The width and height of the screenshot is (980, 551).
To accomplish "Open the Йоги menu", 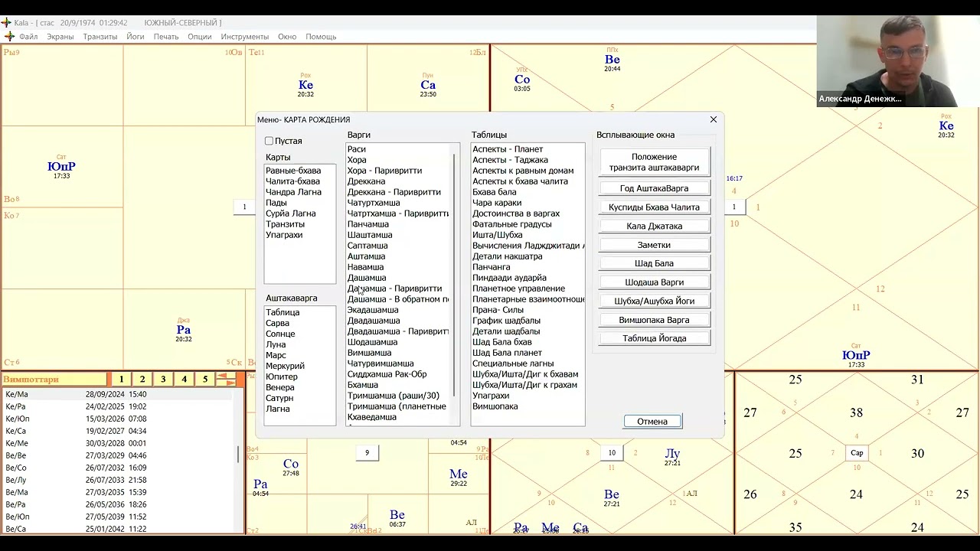I will 136,37.
